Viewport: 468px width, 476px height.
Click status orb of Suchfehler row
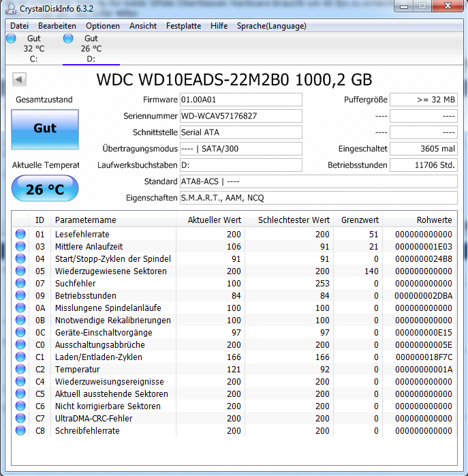pos(20,283)
